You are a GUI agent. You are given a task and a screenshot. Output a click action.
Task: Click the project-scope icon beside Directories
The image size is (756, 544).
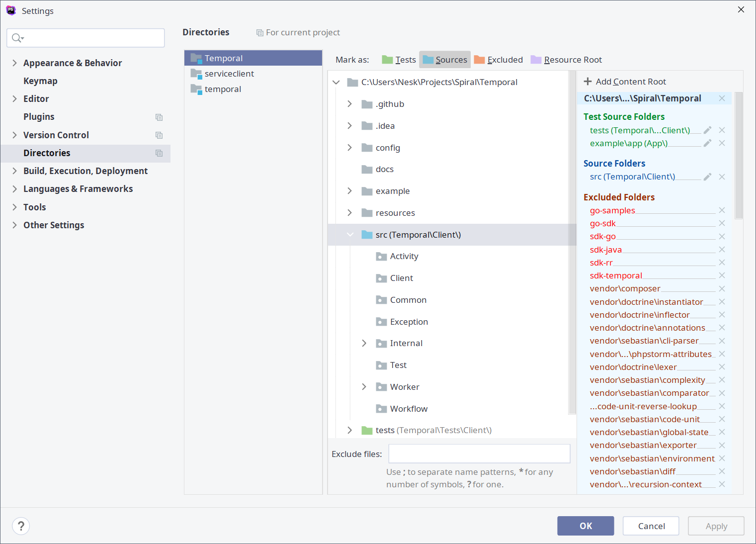159,153
